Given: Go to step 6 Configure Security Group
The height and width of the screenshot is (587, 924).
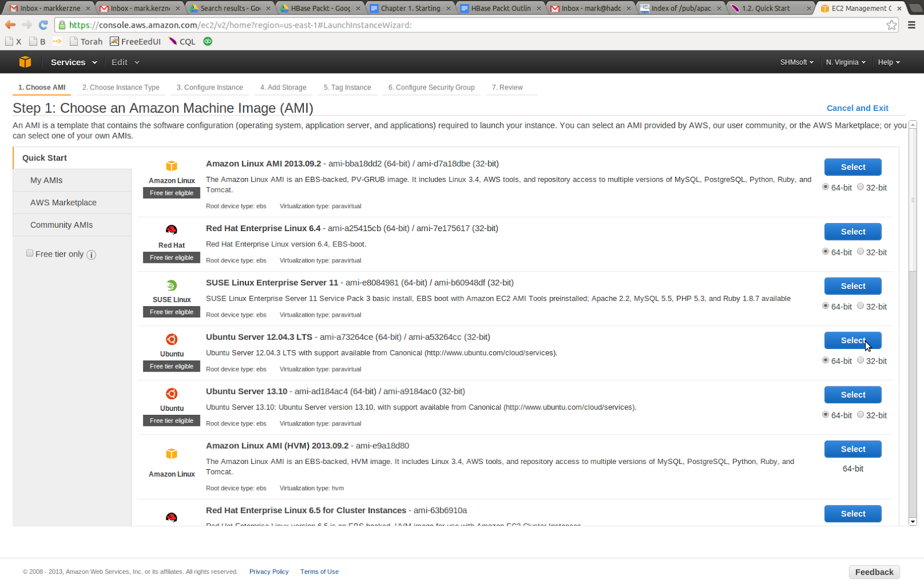Looking at the screenshot, I should click(431, 88).
